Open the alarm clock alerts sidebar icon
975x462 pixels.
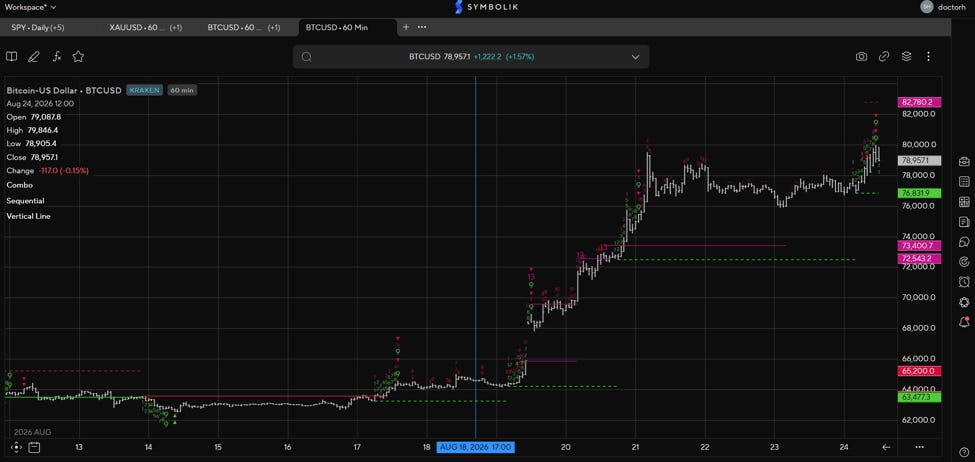tap(964, 281)
